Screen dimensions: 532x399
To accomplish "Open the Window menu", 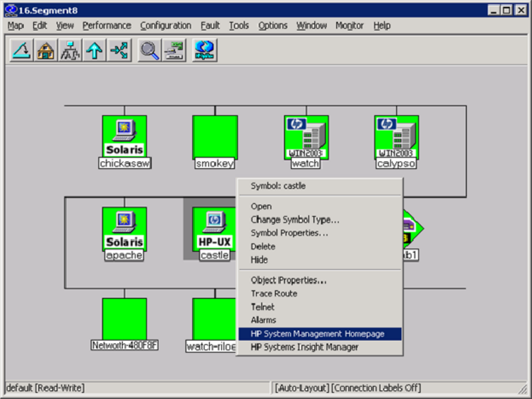I will click(x=312, y=25).
